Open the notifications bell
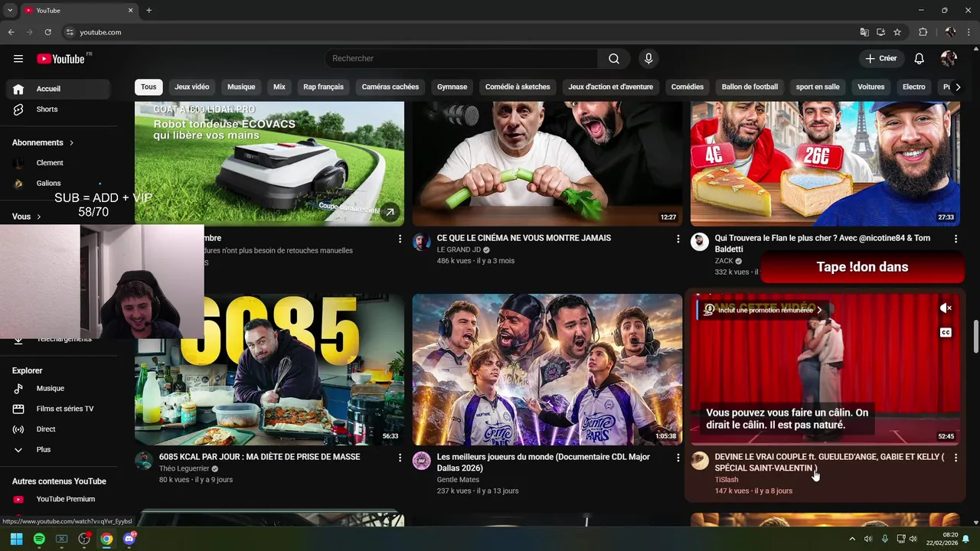Screen dimensions: 980x551 (920, 59)
